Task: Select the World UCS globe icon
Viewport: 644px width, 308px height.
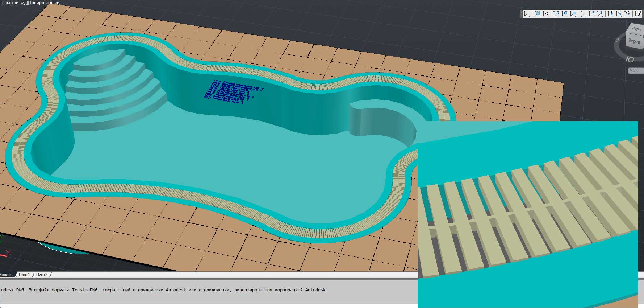Action: pos(538,14)
